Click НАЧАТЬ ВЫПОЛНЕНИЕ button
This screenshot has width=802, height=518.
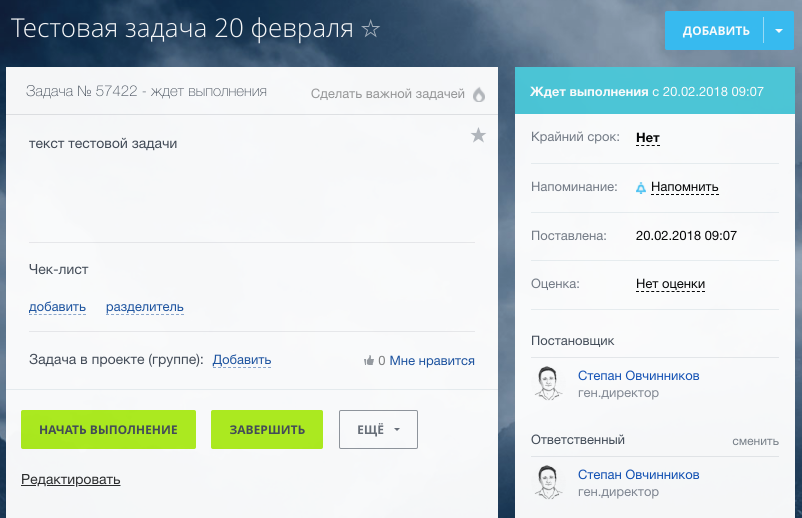pos(108,430)
